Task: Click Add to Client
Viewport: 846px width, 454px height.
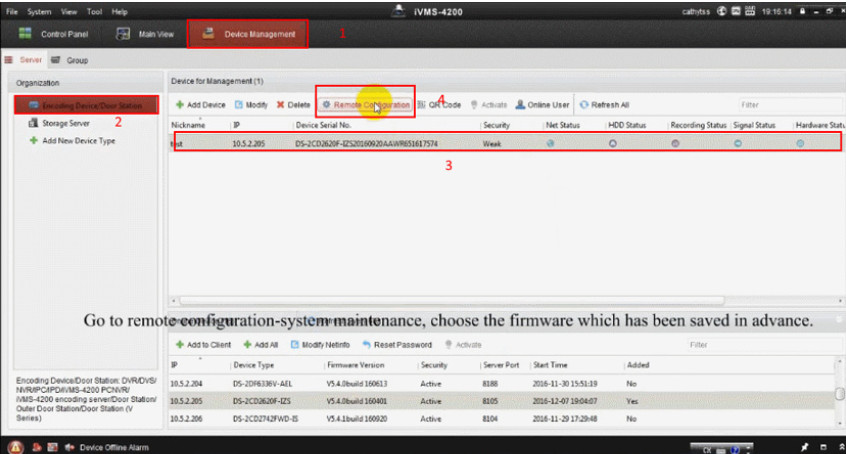Action: point(203,344)
